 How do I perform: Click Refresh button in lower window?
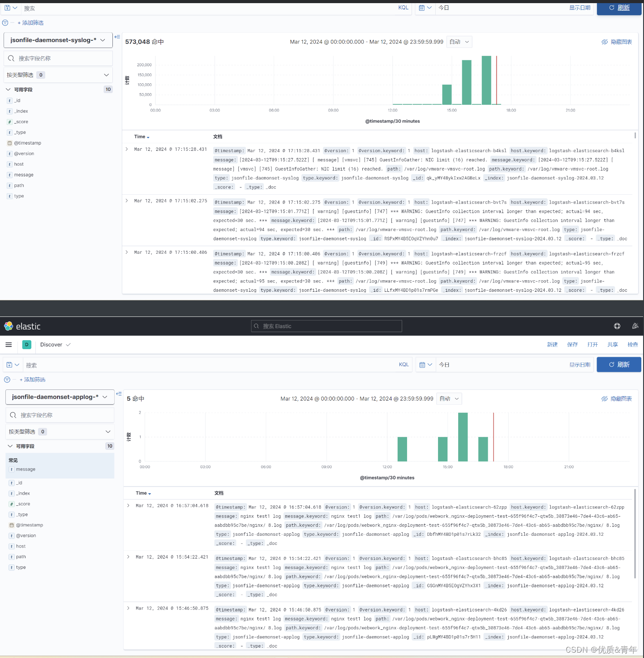point(619,365)
